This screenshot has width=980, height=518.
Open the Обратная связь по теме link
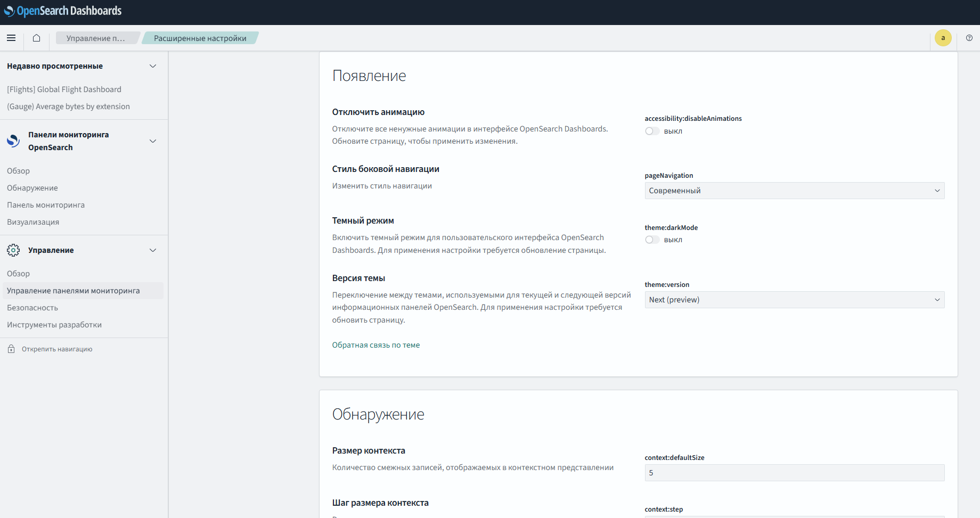376,345
